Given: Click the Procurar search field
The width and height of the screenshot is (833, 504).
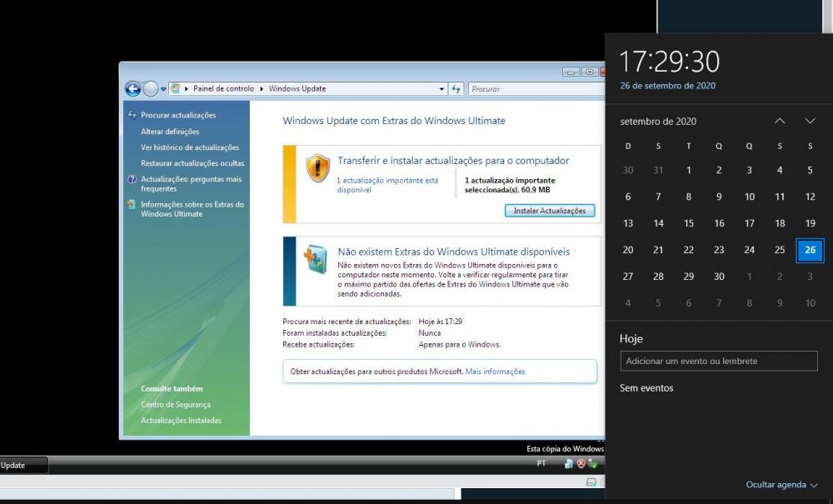Looking at the screenshot, I should [x=533, y=89].
